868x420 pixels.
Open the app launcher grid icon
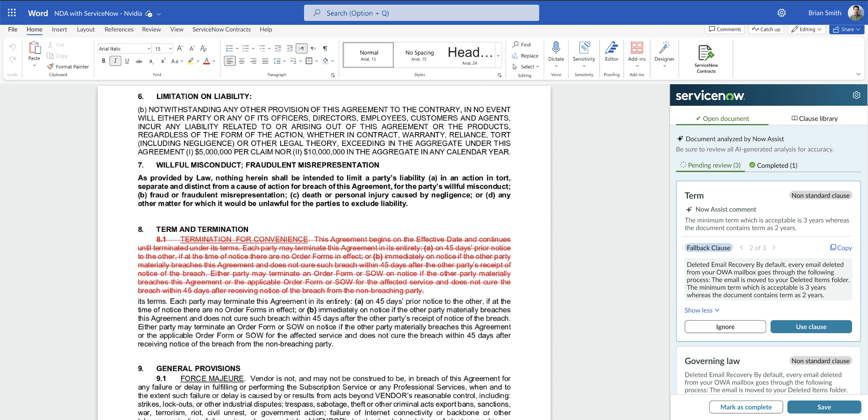pyautogui.click(x=12, y=13)
